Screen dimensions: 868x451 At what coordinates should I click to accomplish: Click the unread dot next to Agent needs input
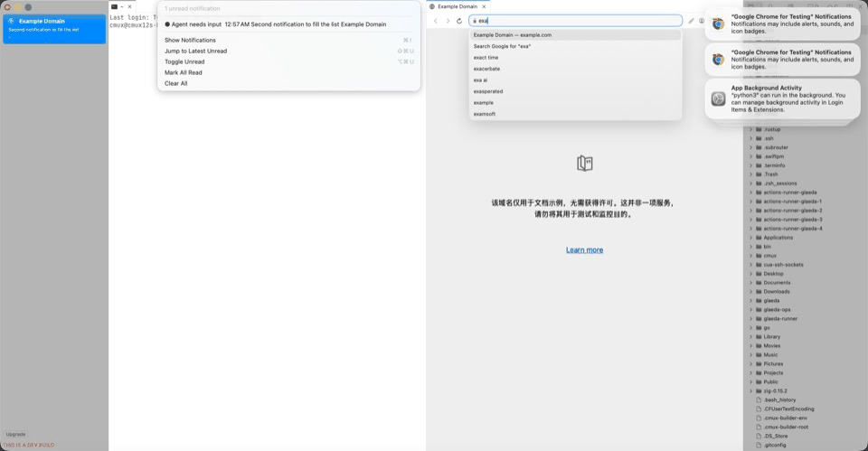(x=167, y=24)
